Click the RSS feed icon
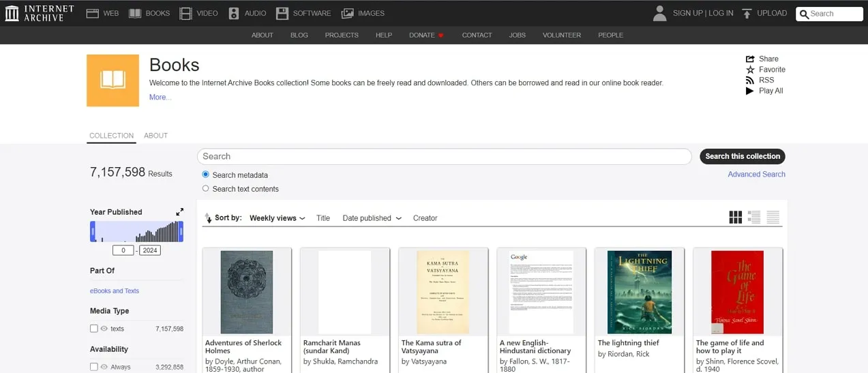The height and width of the screenshot is (373, 868). point(750,80)
